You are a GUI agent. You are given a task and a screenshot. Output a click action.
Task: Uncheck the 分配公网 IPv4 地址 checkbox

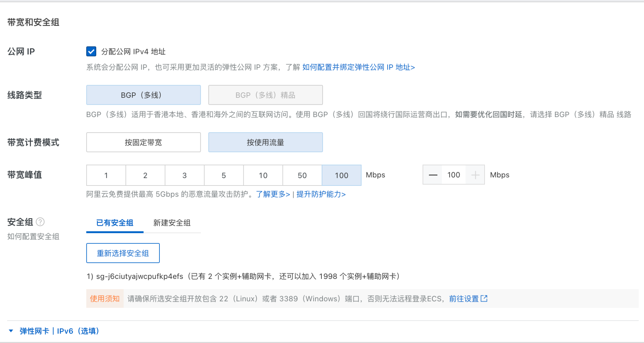pos(91,51)
